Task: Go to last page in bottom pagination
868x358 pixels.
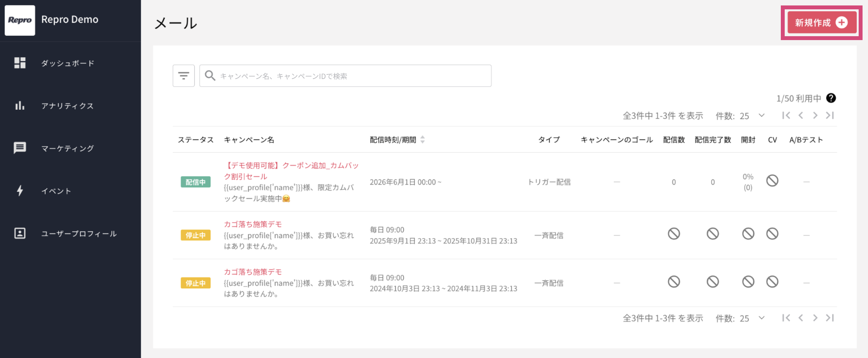Action: [830, 318]
